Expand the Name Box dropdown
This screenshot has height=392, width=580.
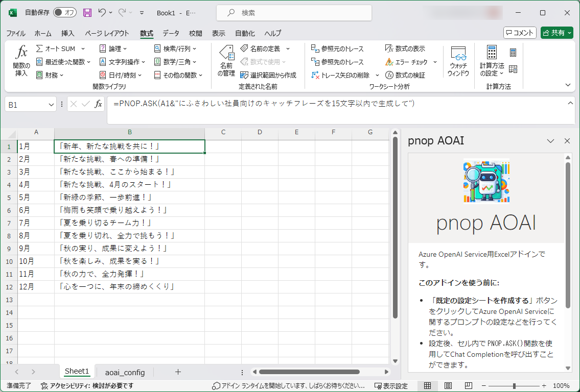(51, 105)
